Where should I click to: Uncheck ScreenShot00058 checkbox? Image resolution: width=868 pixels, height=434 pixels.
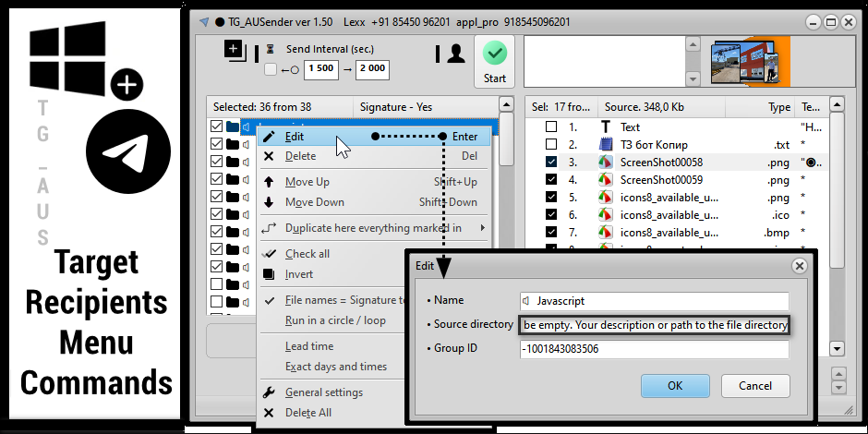(550, 163)
